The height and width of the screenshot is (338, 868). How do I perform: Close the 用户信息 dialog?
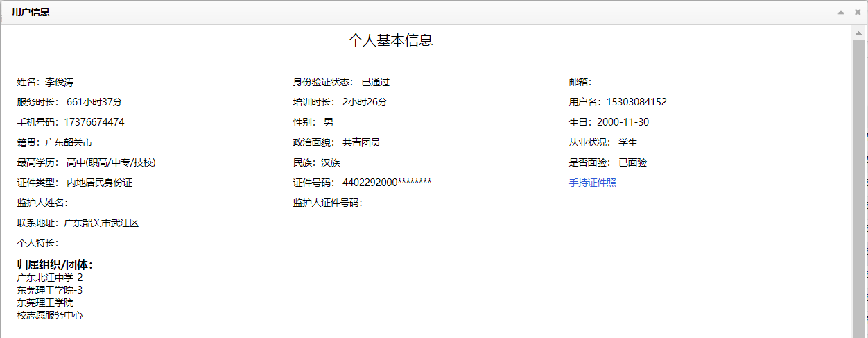(857, 12)
